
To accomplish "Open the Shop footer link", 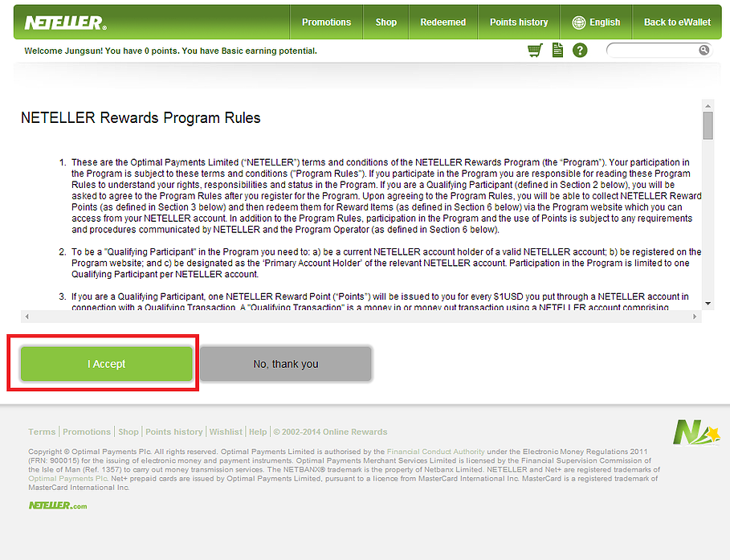I will tap(128, 432).
